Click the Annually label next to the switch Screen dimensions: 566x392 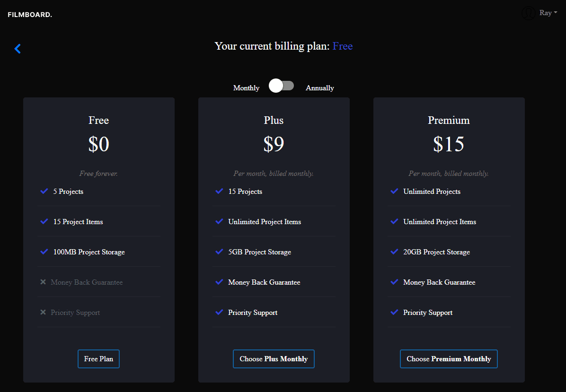pyautogui.click(x=320, y=87)
